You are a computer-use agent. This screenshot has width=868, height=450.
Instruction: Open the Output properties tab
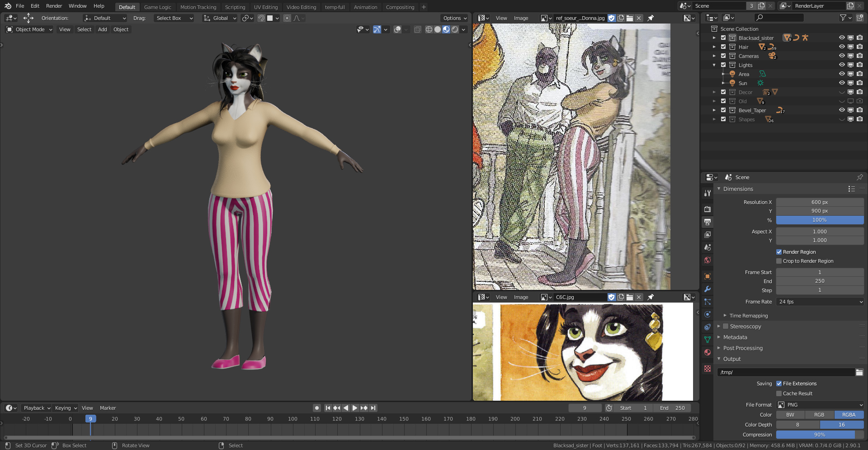tap(708, 222)
